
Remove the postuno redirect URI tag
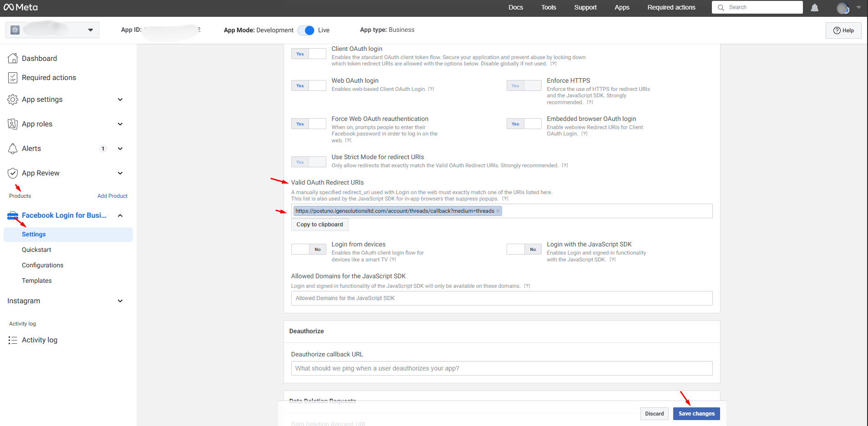[498, 211]
